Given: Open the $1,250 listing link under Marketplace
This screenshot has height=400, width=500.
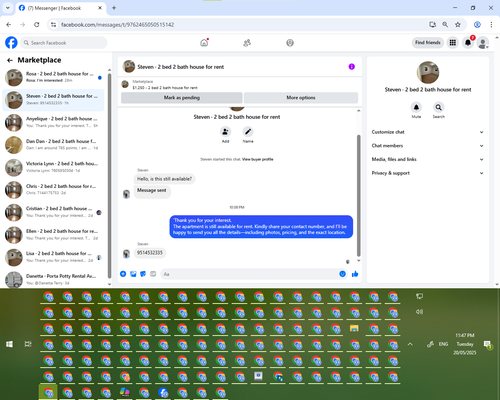Looking at the screenshot, I should [x=165, y=88].
